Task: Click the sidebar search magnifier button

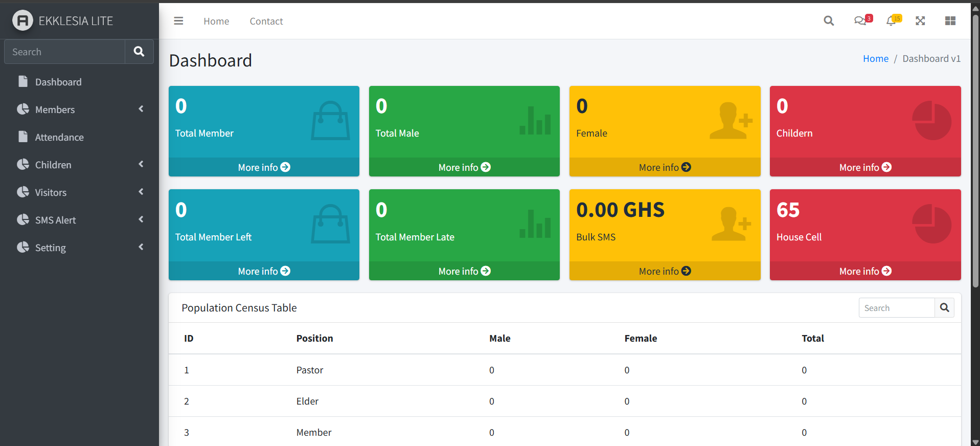Action: pyautogui.click(x=139, y=52)
